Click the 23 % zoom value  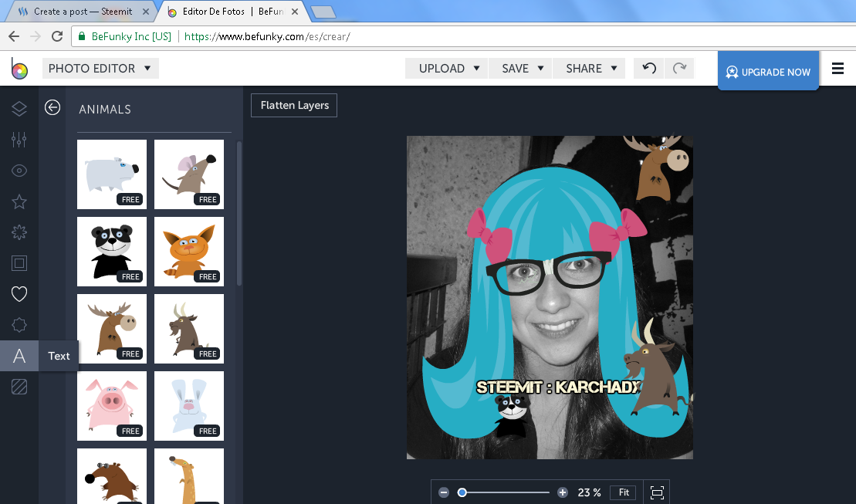[589, 492]
